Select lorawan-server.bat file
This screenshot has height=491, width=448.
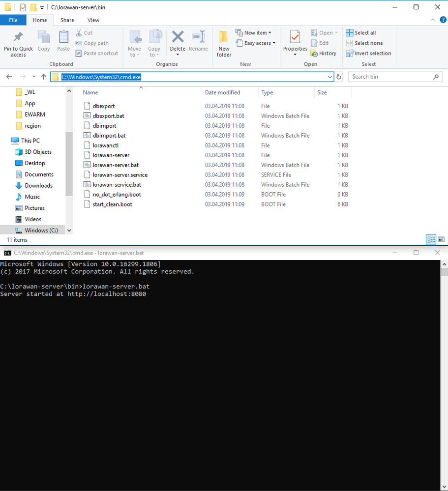(116, 165)
